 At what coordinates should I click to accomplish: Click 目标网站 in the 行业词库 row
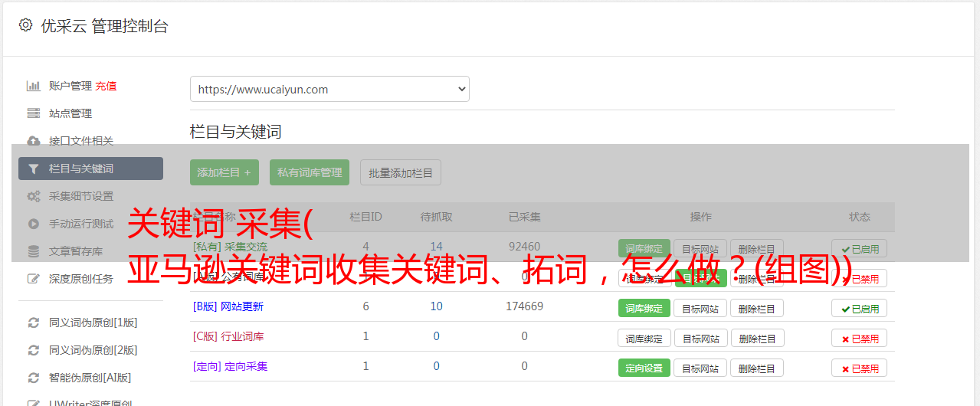click(700, 338)
